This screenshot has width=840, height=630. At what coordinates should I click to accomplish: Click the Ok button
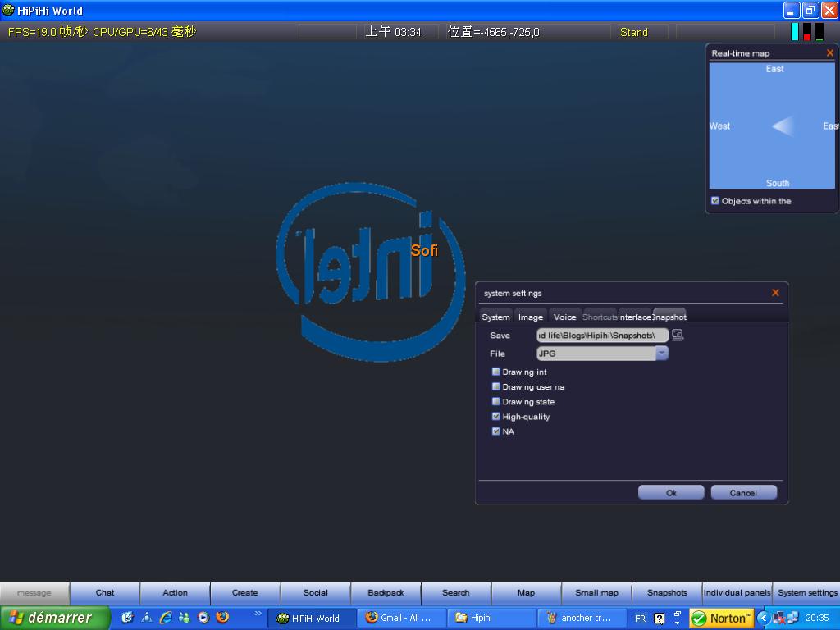(x=671, y=492)
